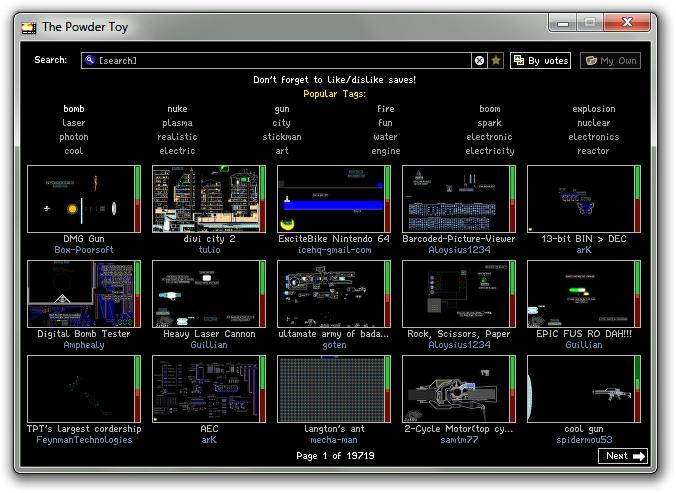The height and width of the screenshot is (493, 676).
Task: Open the DMG Gun save thumbnail
Action: click(x=81, y=199)
